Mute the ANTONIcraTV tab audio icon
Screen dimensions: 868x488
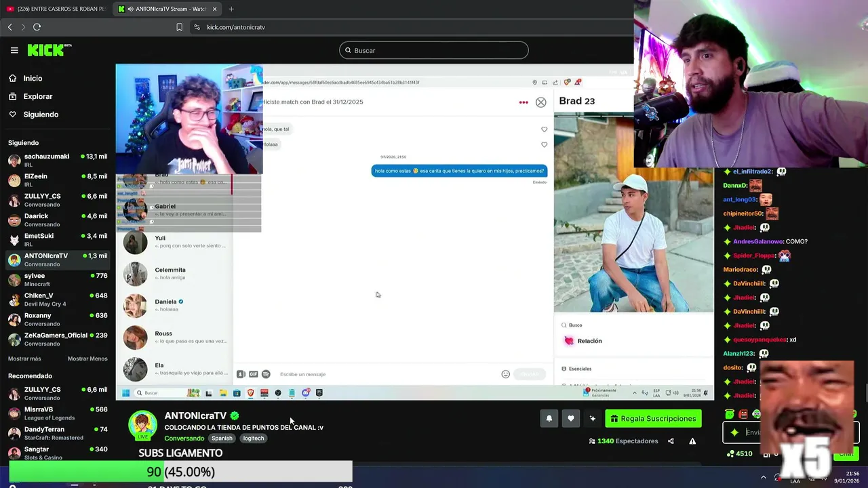130,9
